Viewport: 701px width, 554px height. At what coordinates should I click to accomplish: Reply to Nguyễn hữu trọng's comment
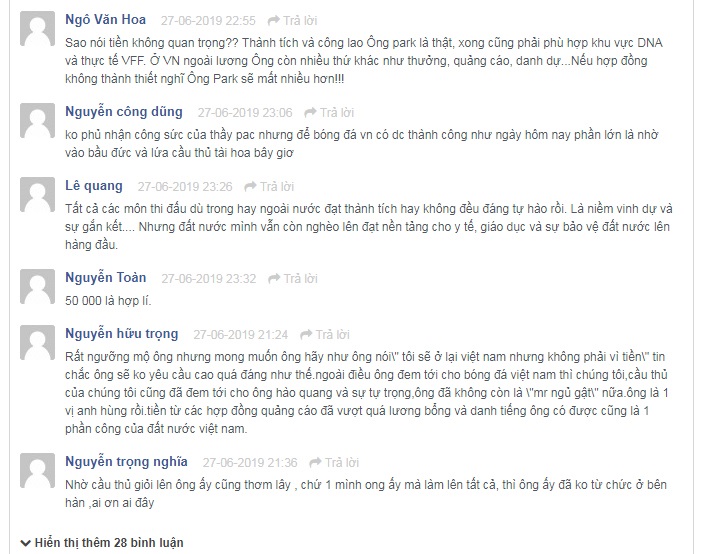tap(325, 334)
